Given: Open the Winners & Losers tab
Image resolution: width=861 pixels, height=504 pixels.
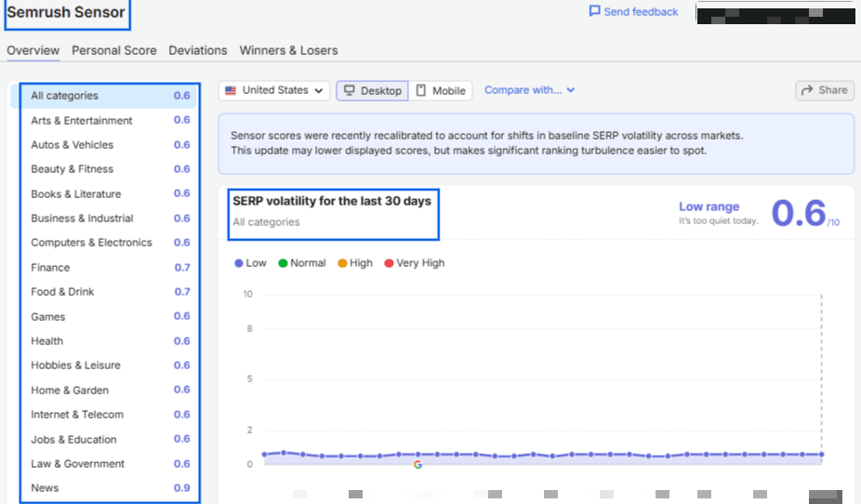Looking at the screenshot, I should click(x=288, y=50).
